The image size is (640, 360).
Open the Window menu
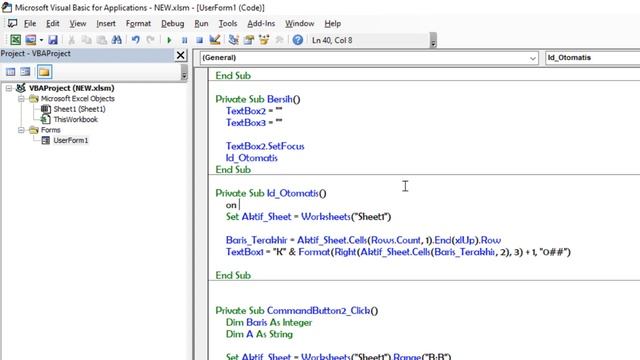(x=300, y=24)
